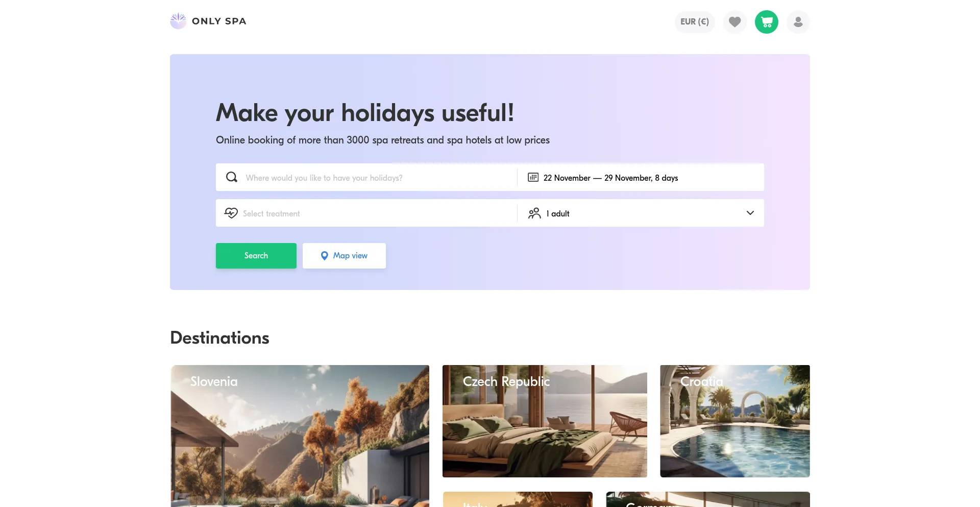Open the Croatia destination card
This screenshot has height=507, width=980.
(x=735, y=421)
